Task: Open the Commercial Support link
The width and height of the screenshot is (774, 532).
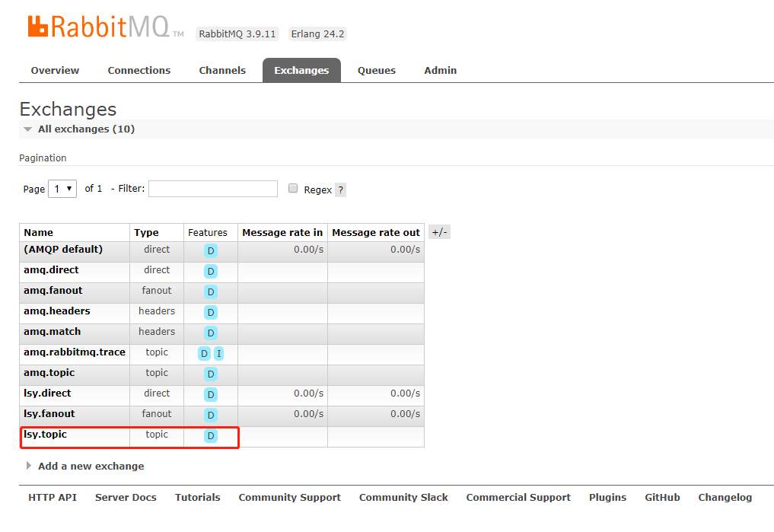Action: 518,498
